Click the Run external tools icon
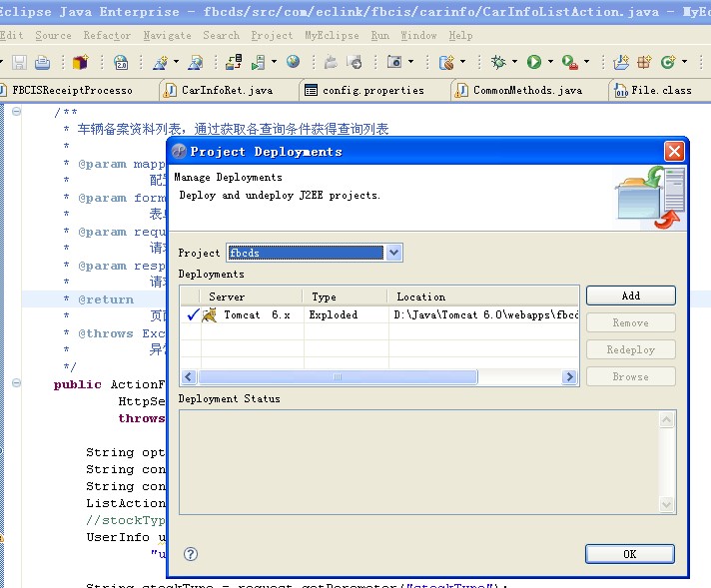Image resolution: width=711 pixels, height=588 pixels. [569, 62]
